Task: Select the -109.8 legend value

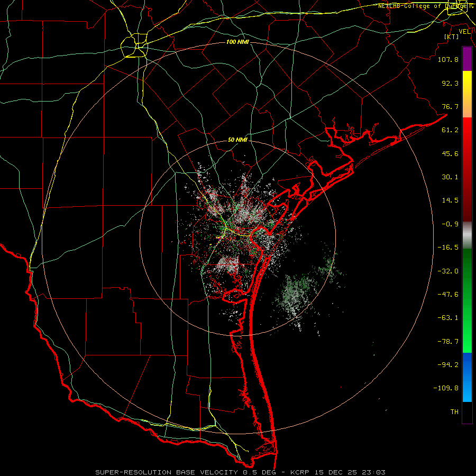Action: tap(446, 388)
